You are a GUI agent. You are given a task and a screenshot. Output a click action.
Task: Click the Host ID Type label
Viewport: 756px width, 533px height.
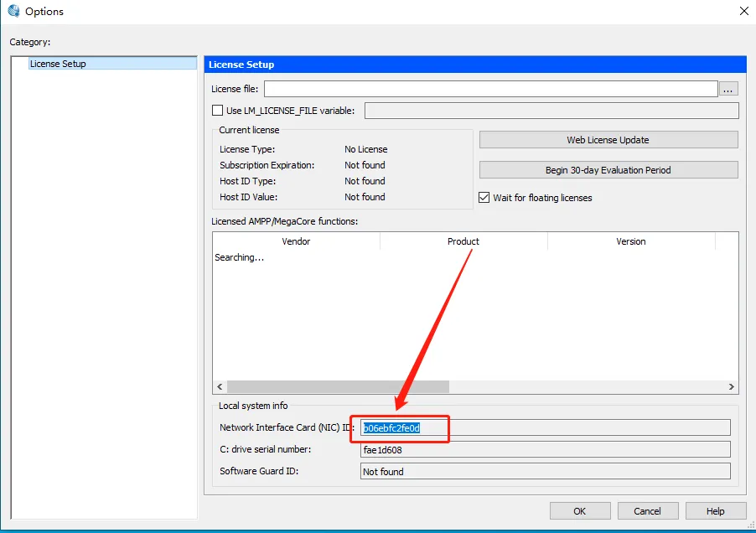(x=248, y=181)
